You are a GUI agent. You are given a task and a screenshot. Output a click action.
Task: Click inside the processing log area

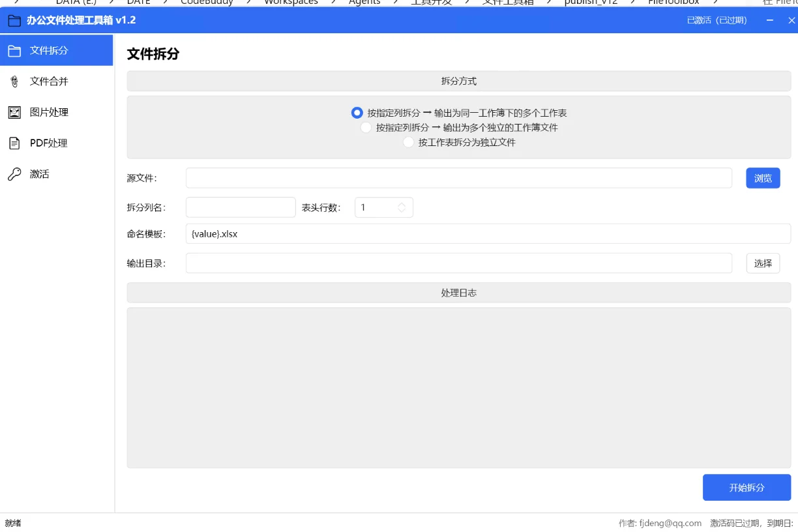tap(459, 387)
